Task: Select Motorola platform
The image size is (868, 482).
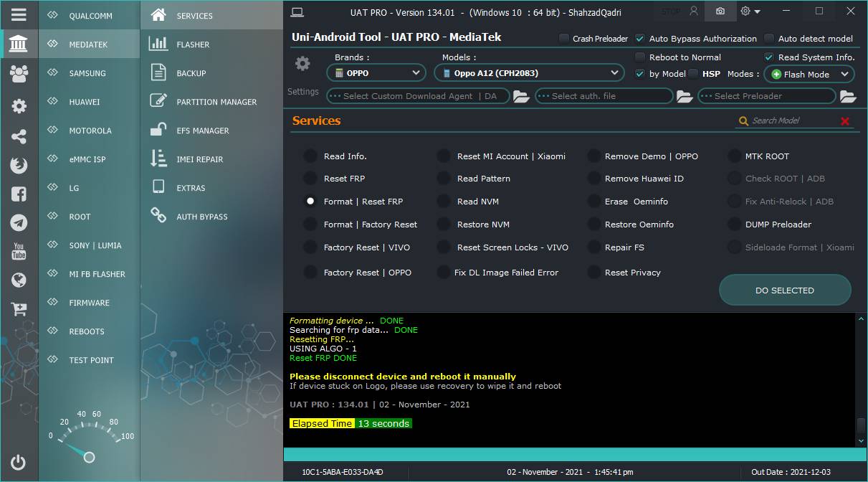Action: click(x=90, y=131)
